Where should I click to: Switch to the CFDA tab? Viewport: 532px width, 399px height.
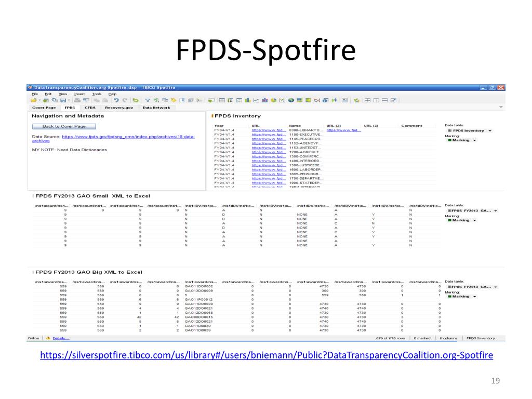click(90, 108)
